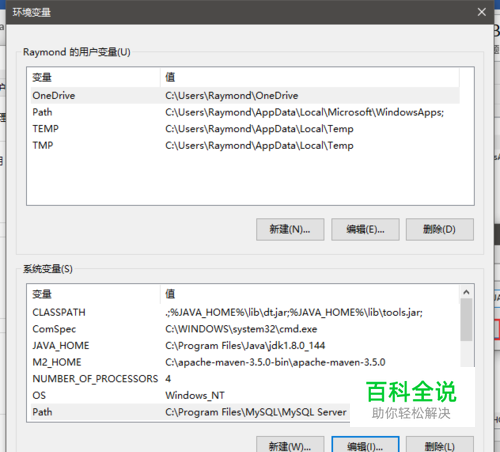Select the M2_HOME system variable
500x452 pixels.
click(x=245, y=362)
